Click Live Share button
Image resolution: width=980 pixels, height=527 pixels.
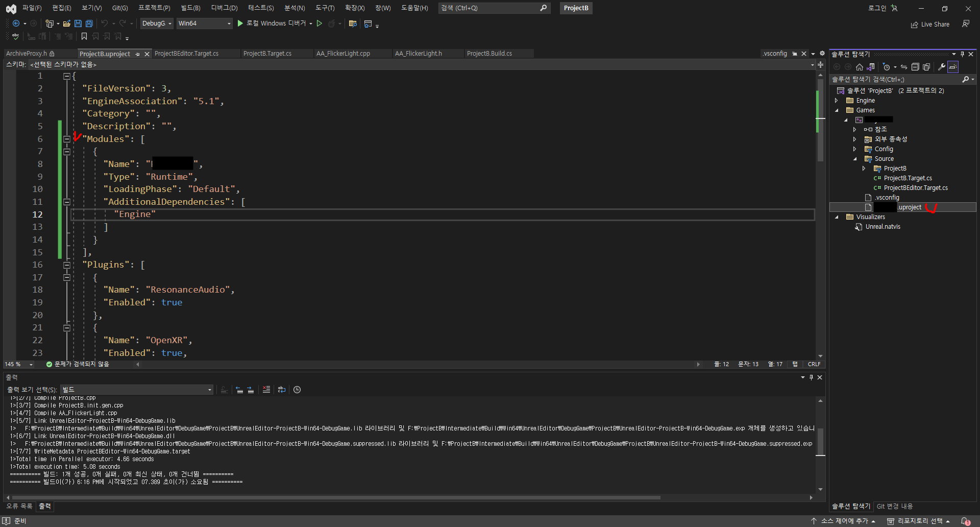930,25
